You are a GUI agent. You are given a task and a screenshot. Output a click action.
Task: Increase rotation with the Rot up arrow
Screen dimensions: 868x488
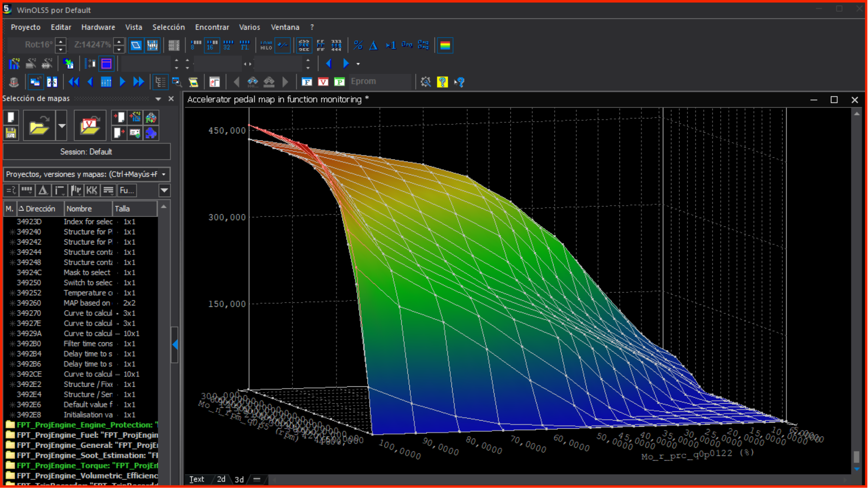click(x=61, y=41)
